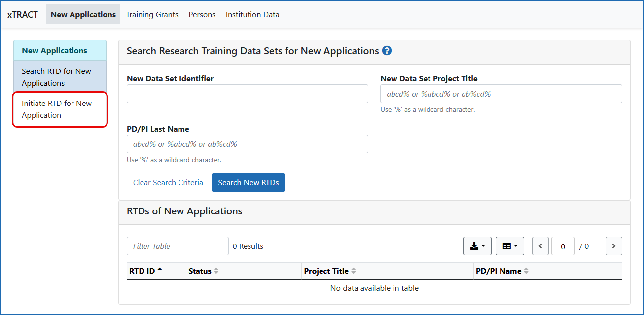
Task: Open the help icon next to the page title
Action: point(387,51)
